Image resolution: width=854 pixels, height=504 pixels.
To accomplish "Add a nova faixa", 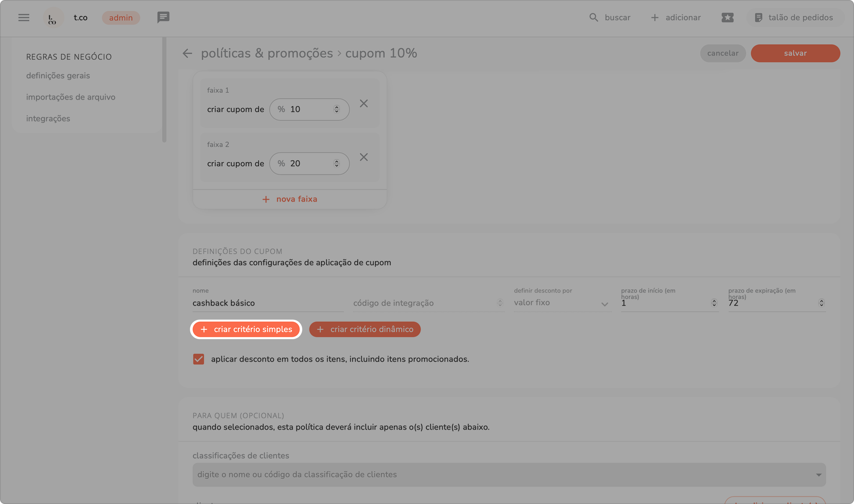I will tap(290, 199).
